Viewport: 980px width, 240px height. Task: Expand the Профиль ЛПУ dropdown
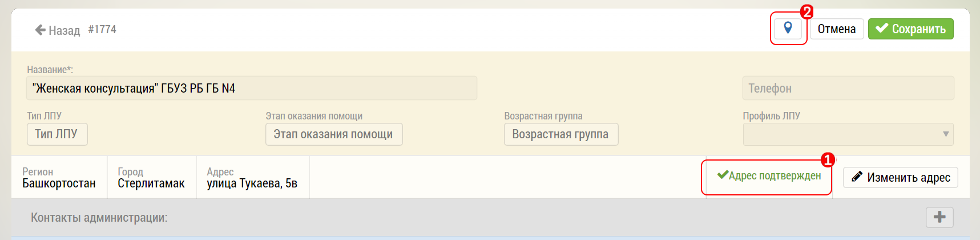point(848,134)
